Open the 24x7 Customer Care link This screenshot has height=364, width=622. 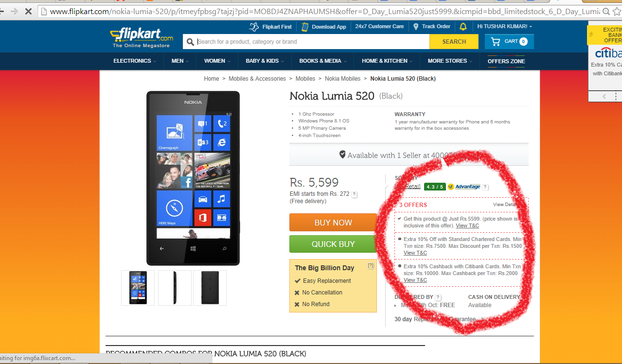pos(379,27)
